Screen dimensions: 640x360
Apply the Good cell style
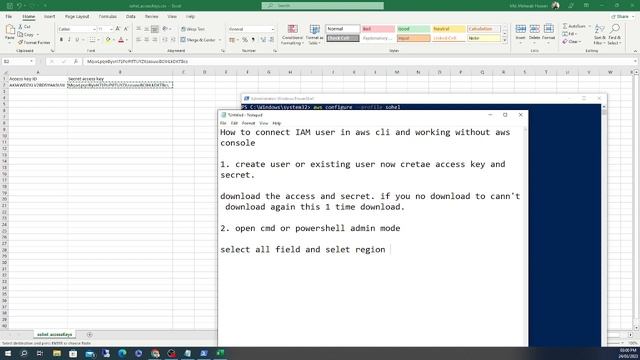coord(413,29)
